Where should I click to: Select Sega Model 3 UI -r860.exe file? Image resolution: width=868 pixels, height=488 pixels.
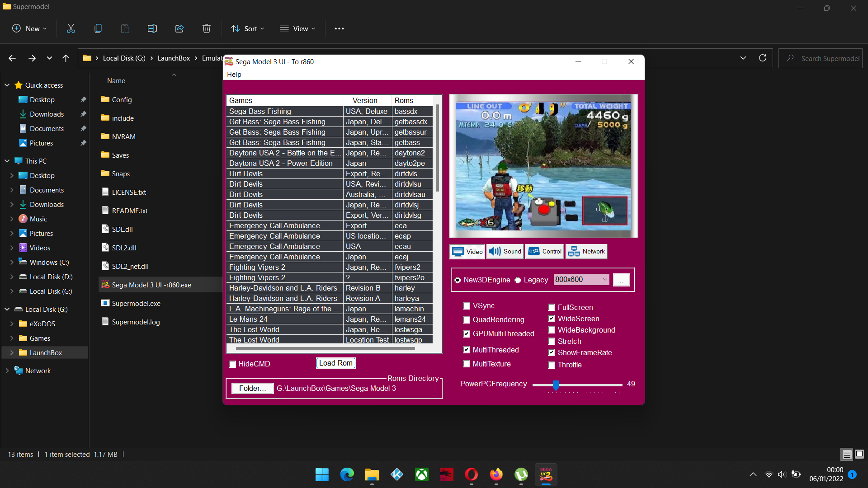click(151, 285)
